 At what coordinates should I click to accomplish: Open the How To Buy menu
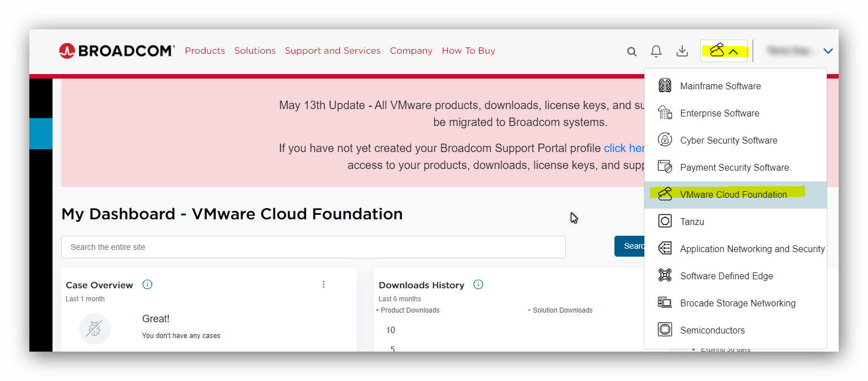(468, 51)
